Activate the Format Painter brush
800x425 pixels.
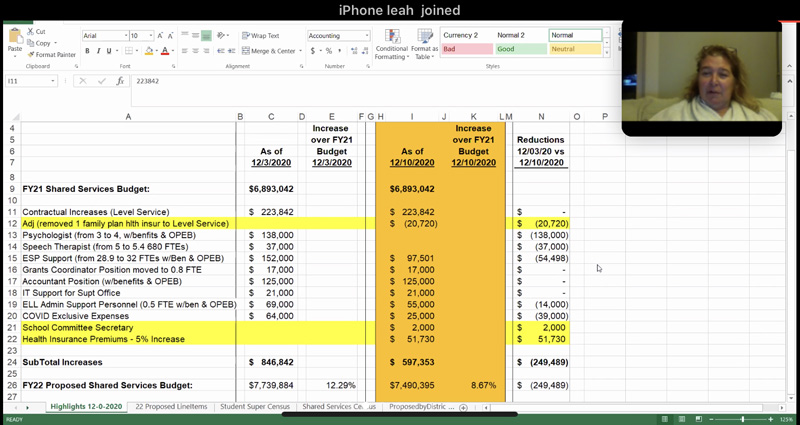click(52, 55)
